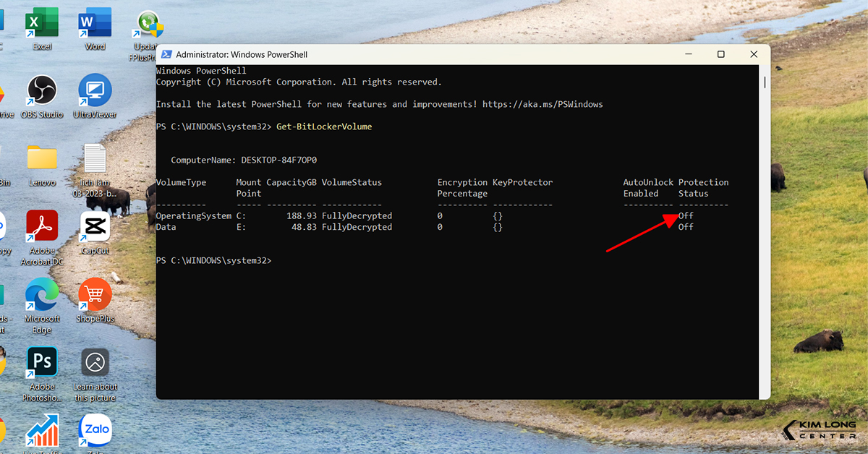Launch OBS Studio from desktop
868x454 pixels.
click(42, 91)
